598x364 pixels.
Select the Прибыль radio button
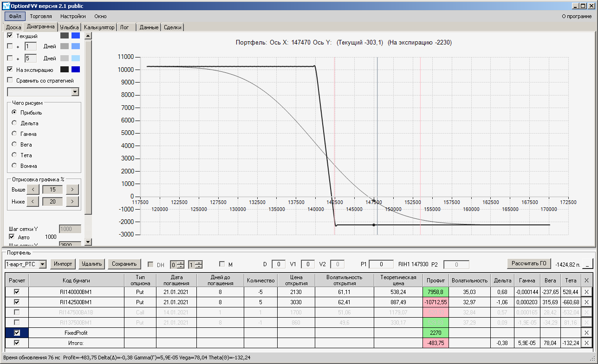point(14,113)
